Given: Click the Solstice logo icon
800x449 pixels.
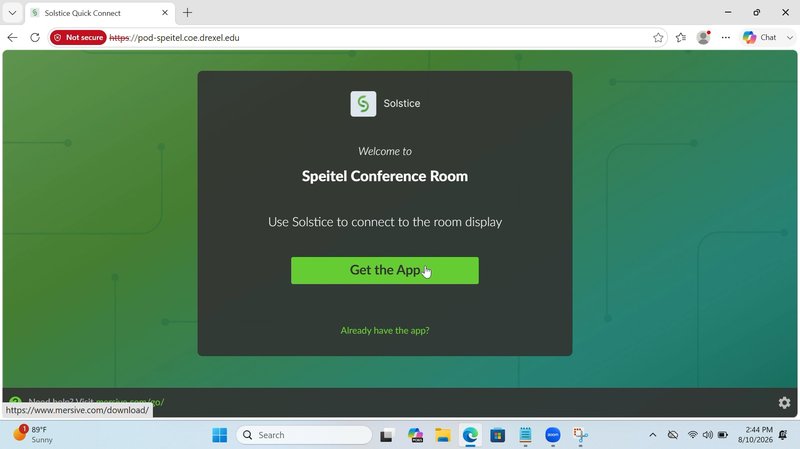Looking at the screenshot, I should pos(363,104).
